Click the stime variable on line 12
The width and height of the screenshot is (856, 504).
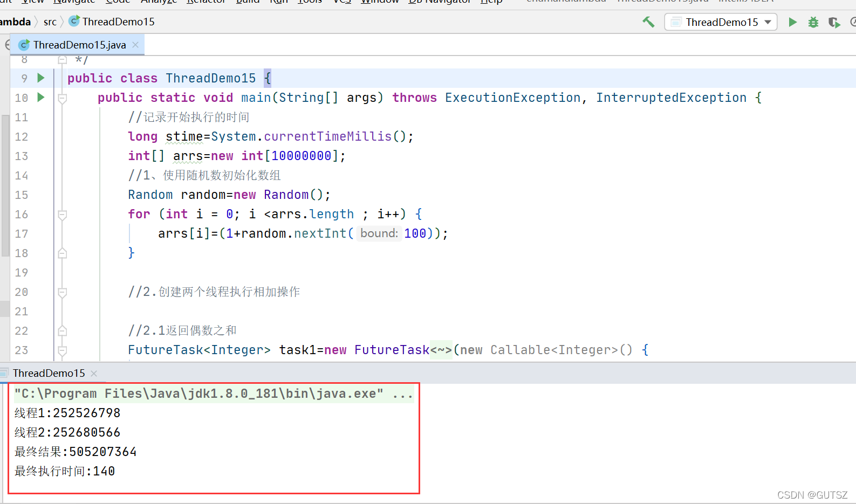(184, 136)
